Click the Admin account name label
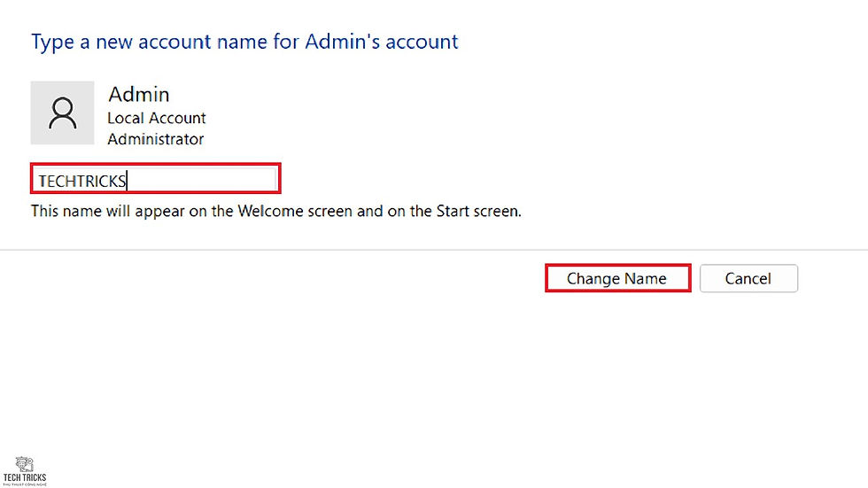868x488 pixels. (138, 94)
